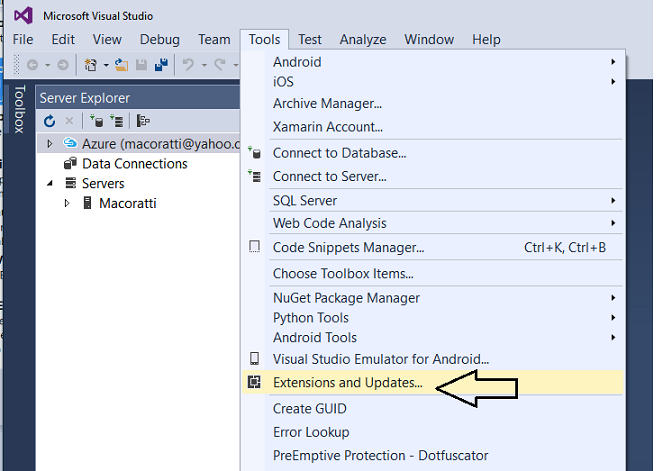
Task: Click the Save toolbar icon
Action: [x=141, y=65]
